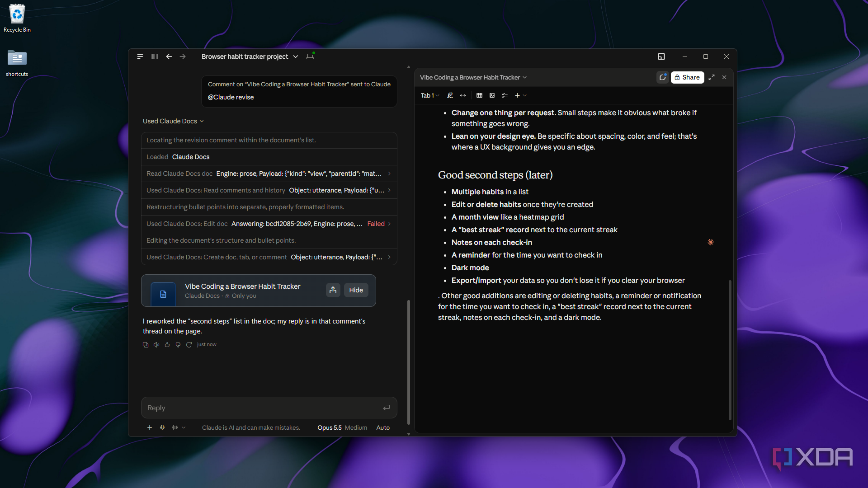Click the suggest edits pen icon in the doc toolbar
This screenshot has width=868, height=488.
(450, 95)
